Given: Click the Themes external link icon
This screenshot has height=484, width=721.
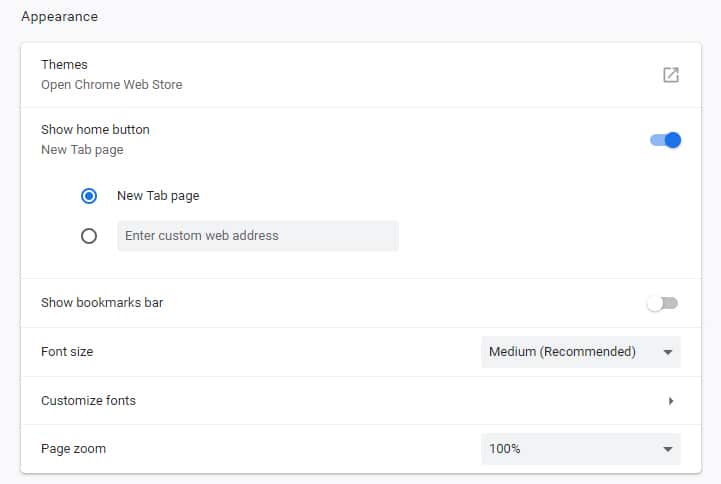Looking at the screenshot, I should [x=671, y=75].
